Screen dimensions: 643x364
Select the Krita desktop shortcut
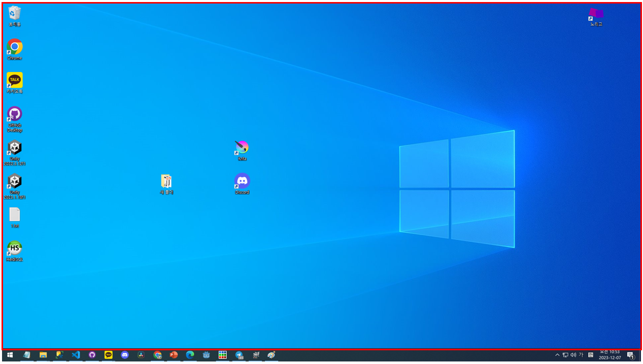(x=242, y=150)
